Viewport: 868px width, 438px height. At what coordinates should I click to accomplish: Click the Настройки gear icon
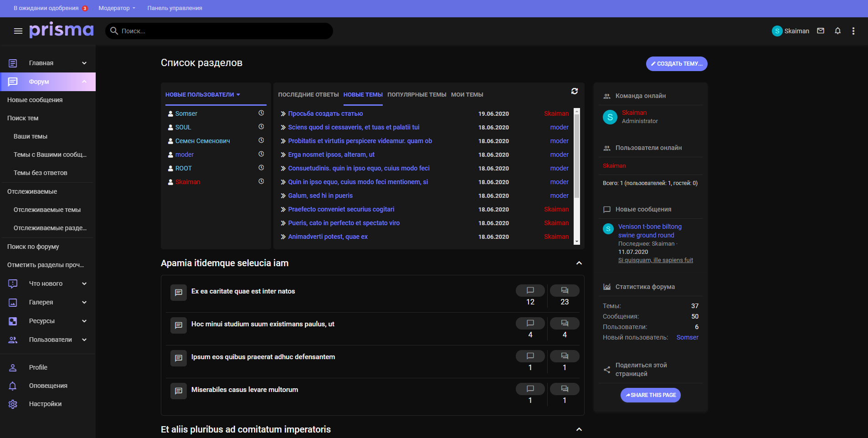point(13,404)
